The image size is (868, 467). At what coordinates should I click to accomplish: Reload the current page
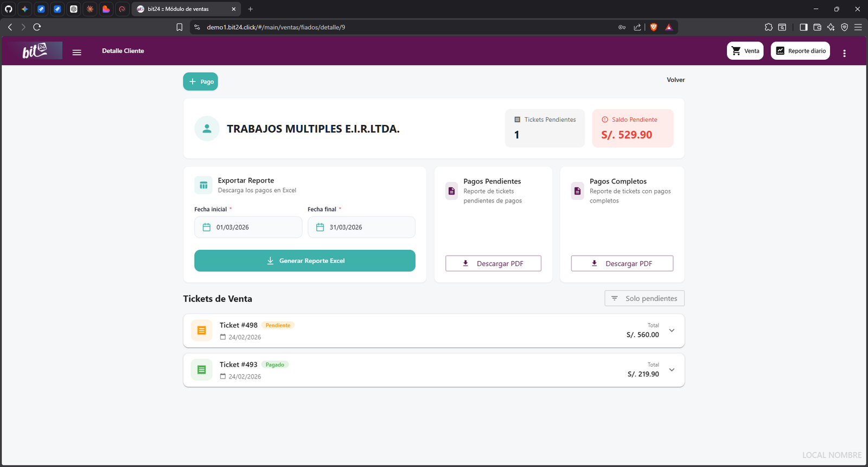click(x=37, y=27)
